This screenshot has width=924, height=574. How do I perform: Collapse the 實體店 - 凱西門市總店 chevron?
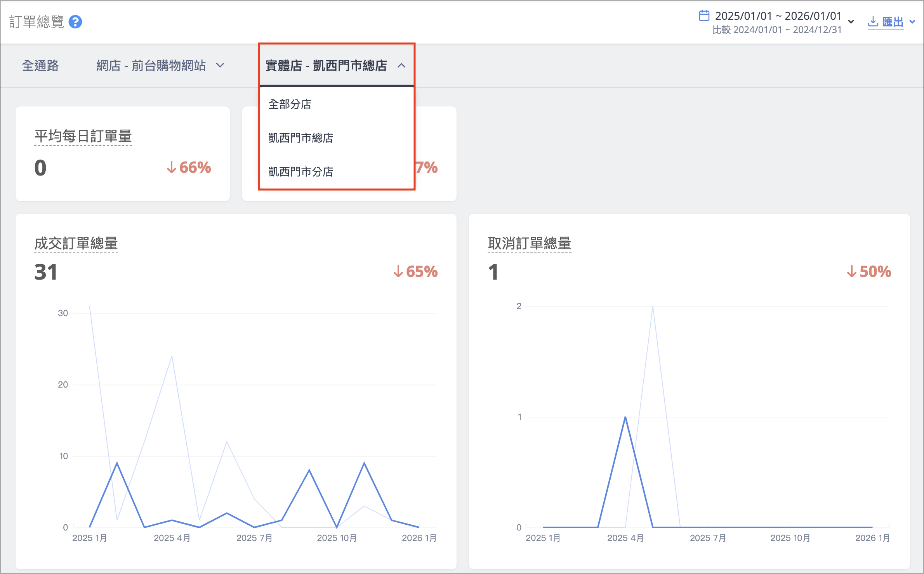(x=401, y=65)
